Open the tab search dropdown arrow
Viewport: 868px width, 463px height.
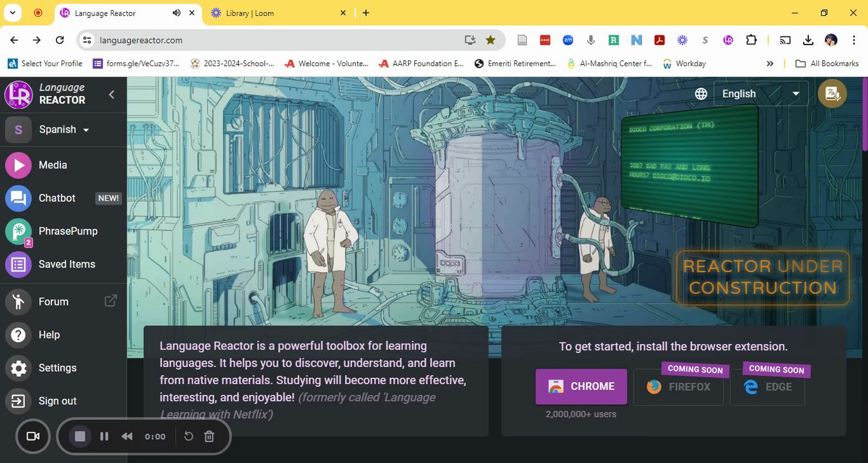tap(12, 13)
